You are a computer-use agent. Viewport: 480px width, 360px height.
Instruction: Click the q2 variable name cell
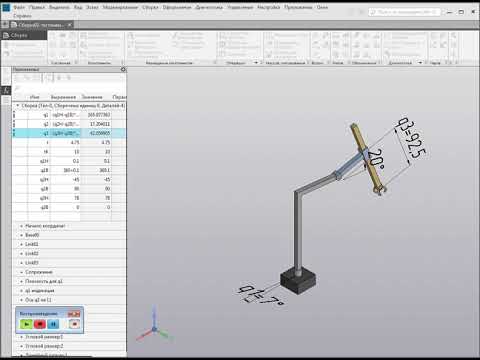pos(39,124)
